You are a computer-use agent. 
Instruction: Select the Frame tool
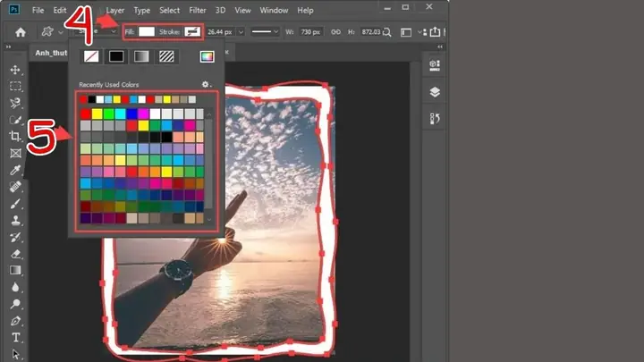15,153
